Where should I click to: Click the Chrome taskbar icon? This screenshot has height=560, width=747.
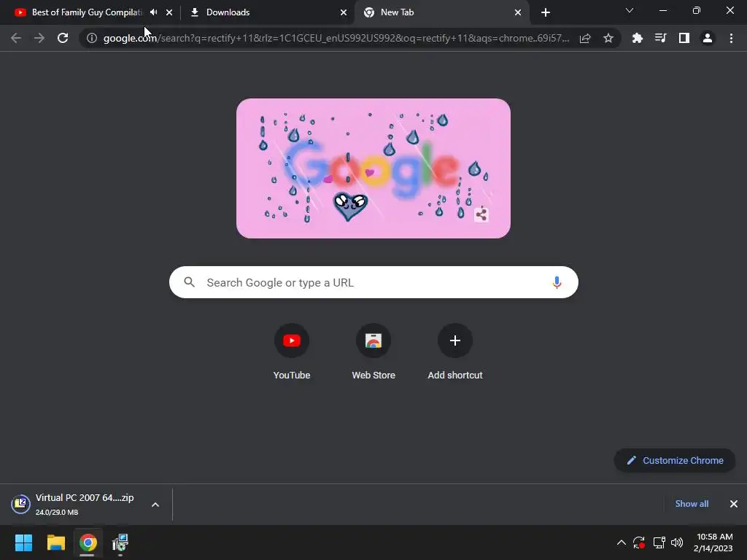click(x=88, y=542)
